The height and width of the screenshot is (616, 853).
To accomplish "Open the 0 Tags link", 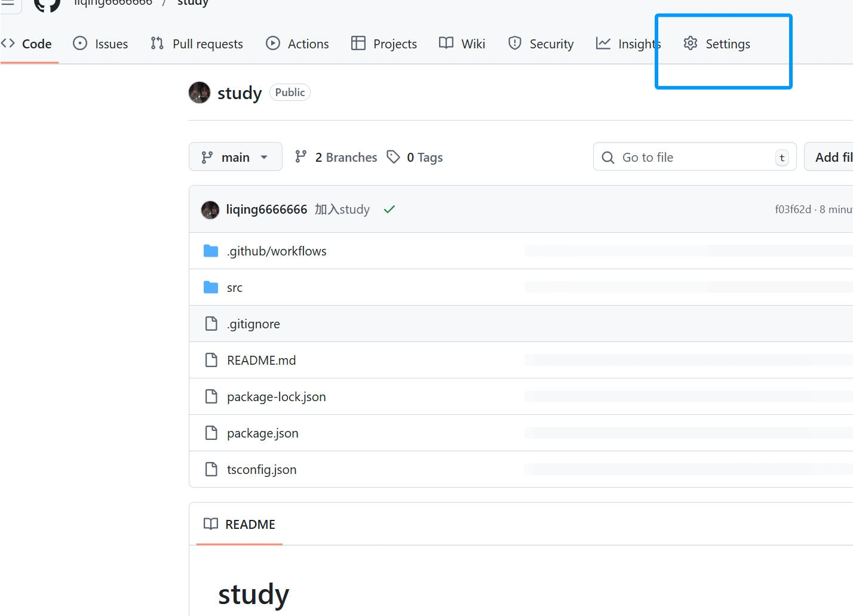I will click(416, 158).
